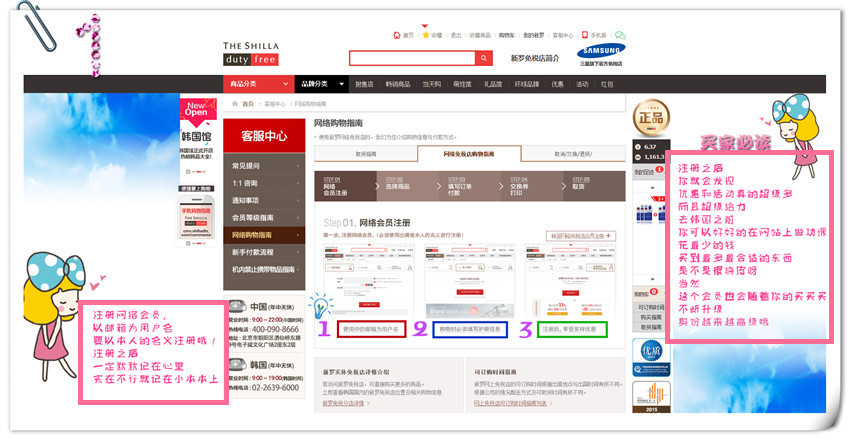
Task: Click the 新罗免税店简介 link
Action: pos(535,58)
